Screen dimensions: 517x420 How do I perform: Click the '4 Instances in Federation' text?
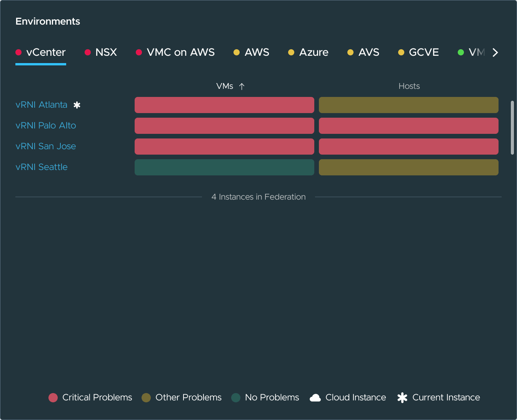pyautogui.click(x=258, y=197)
